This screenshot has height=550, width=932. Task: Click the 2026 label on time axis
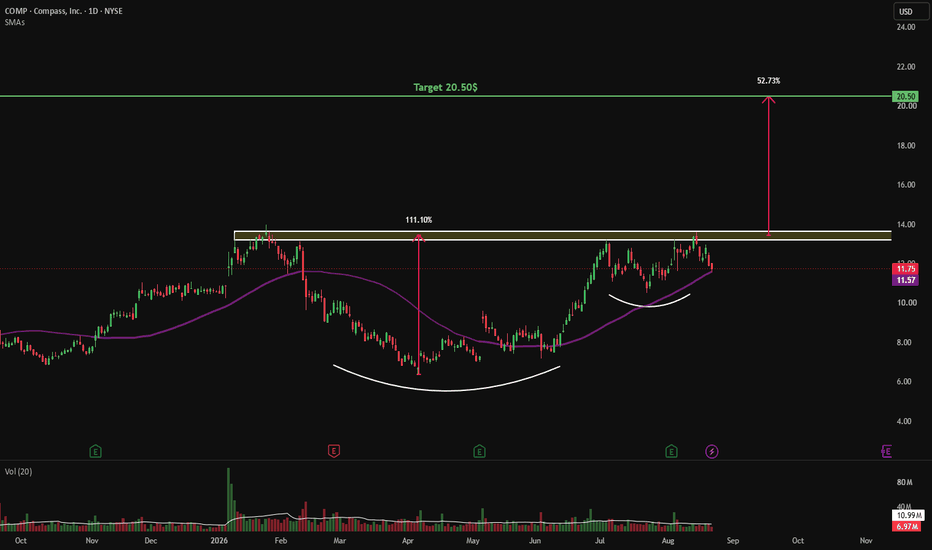219,540
